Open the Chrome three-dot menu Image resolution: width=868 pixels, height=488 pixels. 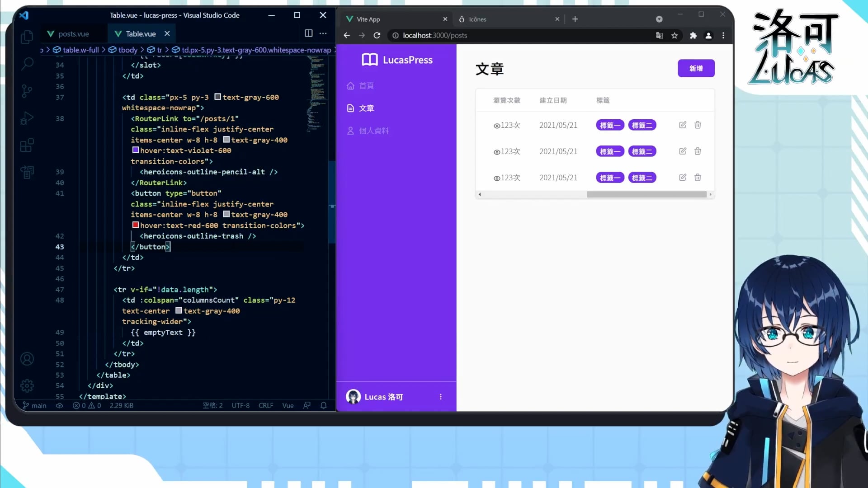tap(723, 35)
